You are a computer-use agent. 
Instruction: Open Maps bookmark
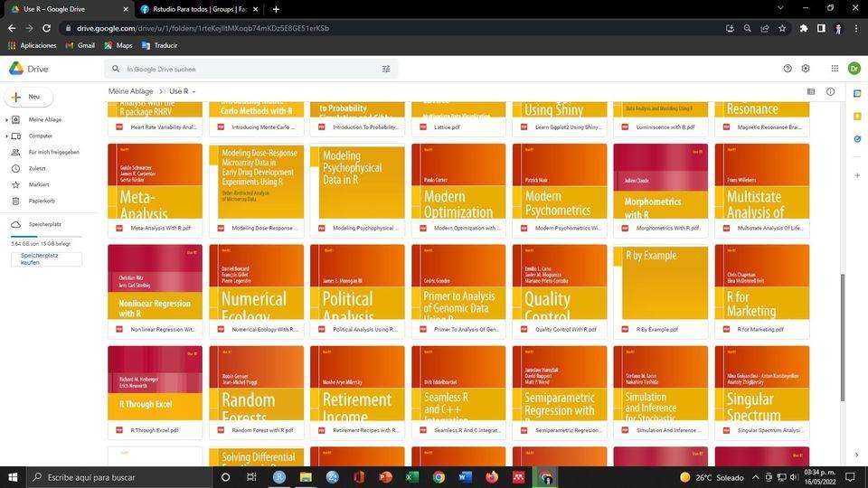pyautogui.click(x=118, y=45)
